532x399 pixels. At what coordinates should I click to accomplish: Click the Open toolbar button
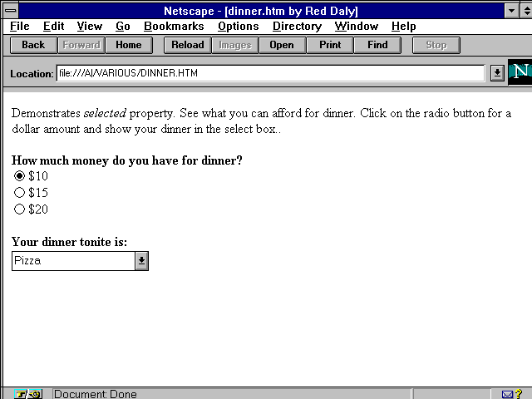282,45
